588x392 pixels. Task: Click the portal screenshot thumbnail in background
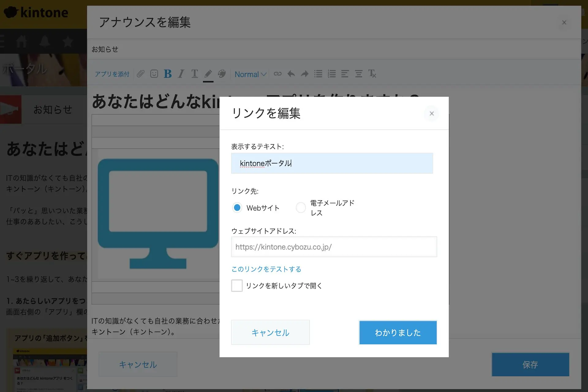[50, 369]
